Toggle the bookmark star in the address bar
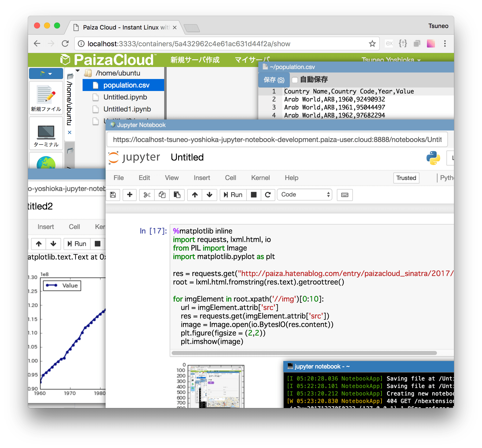 372,43
